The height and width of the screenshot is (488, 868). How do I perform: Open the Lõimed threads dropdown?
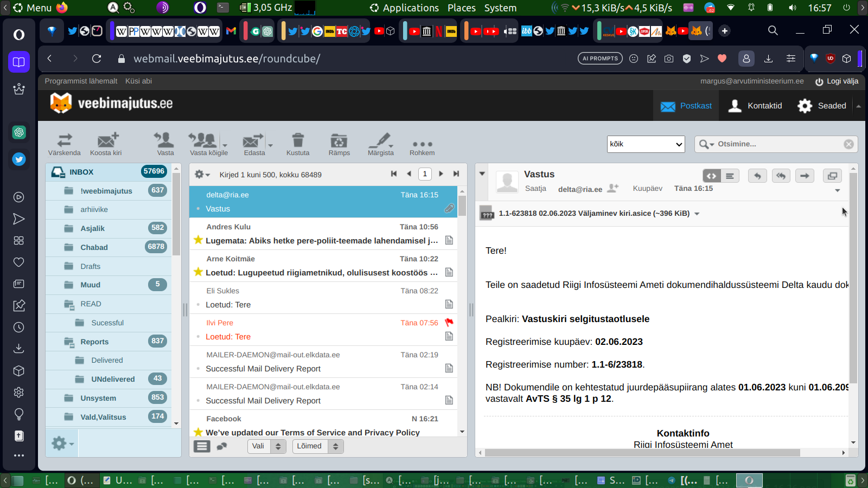[318, 446]
